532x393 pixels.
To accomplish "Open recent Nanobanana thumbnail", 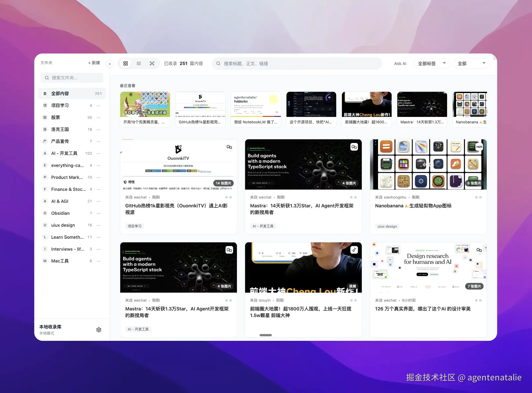I will point(470,104).
